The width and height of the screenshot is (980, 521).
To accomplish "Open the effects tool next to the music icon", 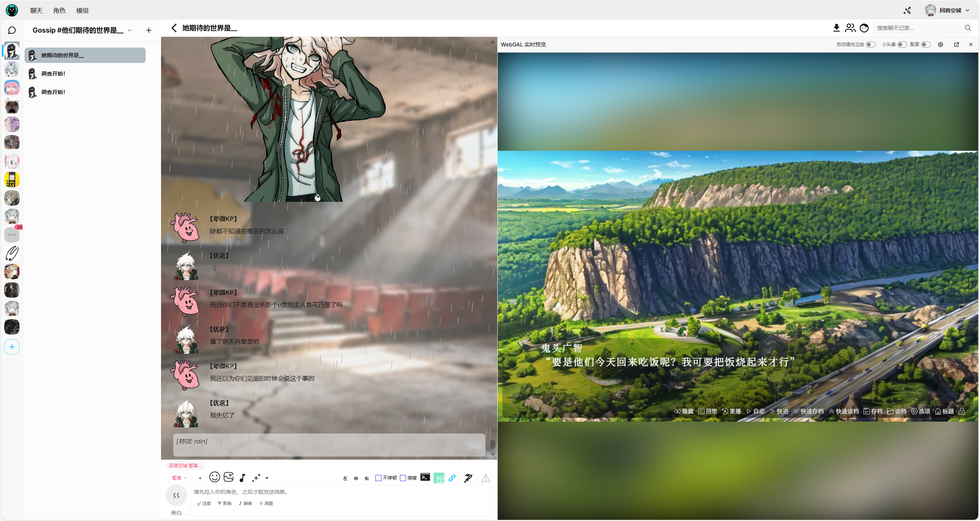I will 257,478.
